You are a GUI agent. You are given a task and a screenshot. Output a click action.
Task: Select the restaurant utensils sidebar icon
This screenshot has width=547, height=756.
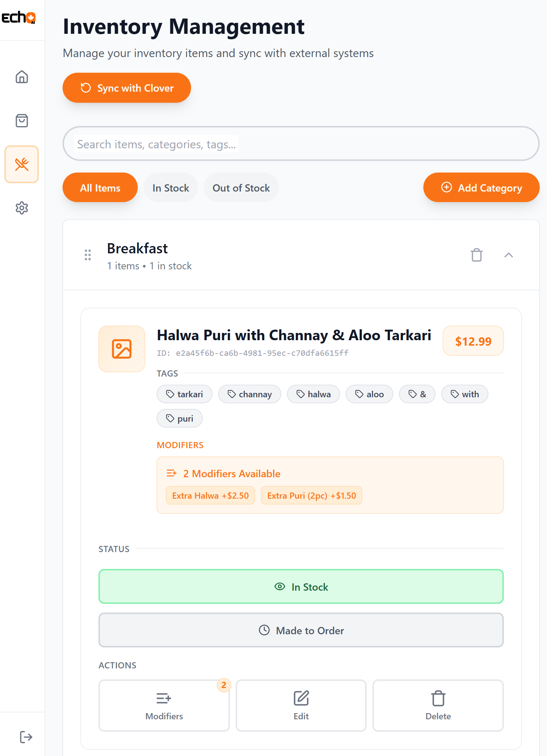[22, 164]
